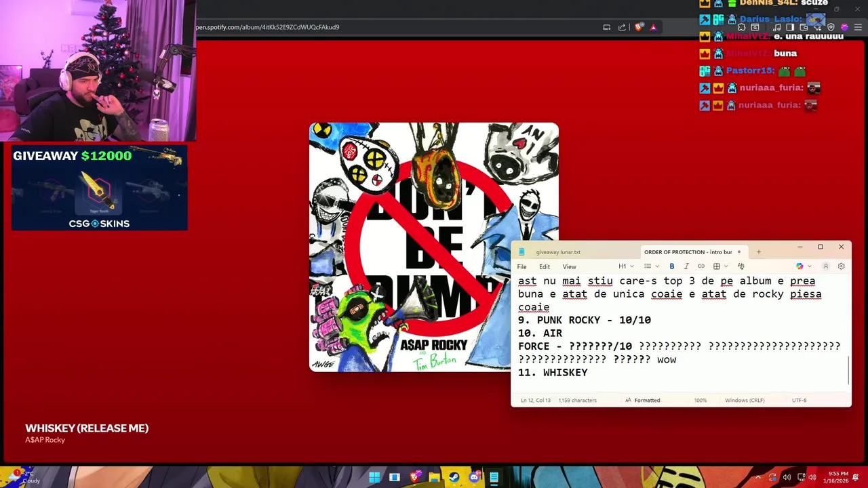Toggle the browser sidebar panel
The height and width of the screenshot is (488, 868).
(790, 27)
